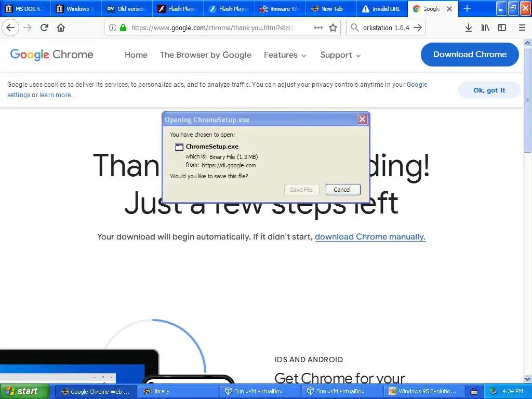
Task: Click download Chrome manually link
Action: (370, 236)
